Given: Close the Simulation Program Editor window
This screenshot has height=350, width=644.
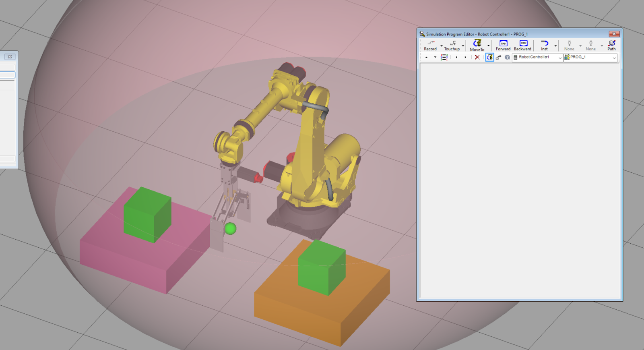Looking at the screenshot, I should [614, 34].
